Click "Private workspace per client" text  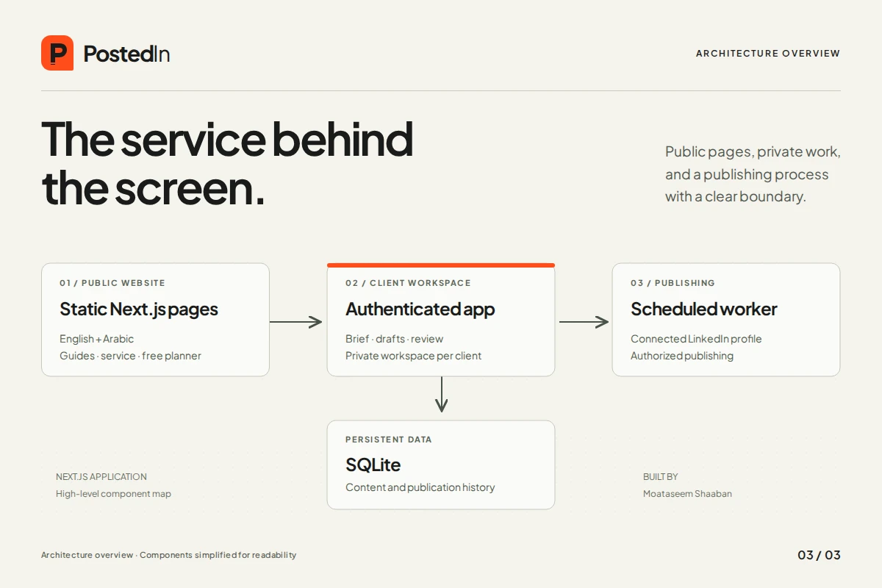414,356
